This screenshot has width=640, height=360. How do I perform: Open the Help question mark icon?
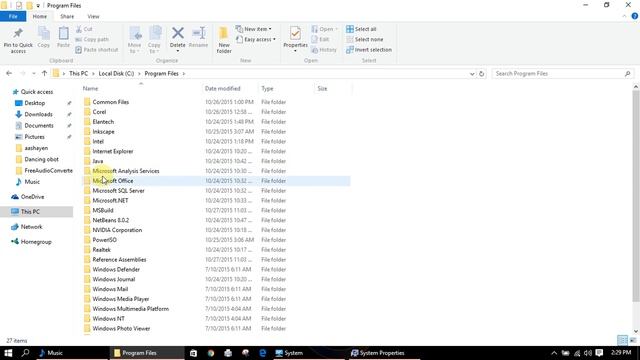635,16
